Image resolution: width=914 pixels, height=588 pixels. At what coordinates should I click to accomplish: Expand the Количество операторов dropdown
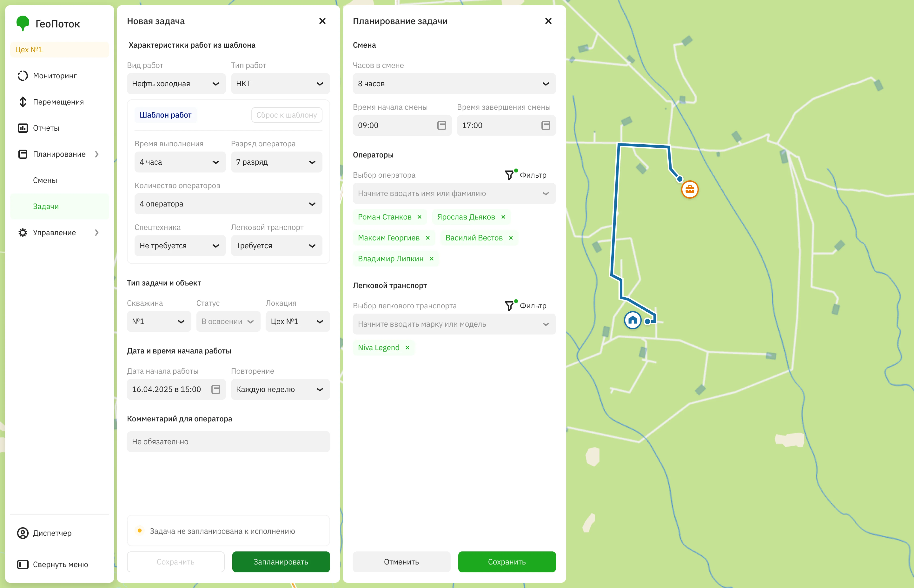228,204
